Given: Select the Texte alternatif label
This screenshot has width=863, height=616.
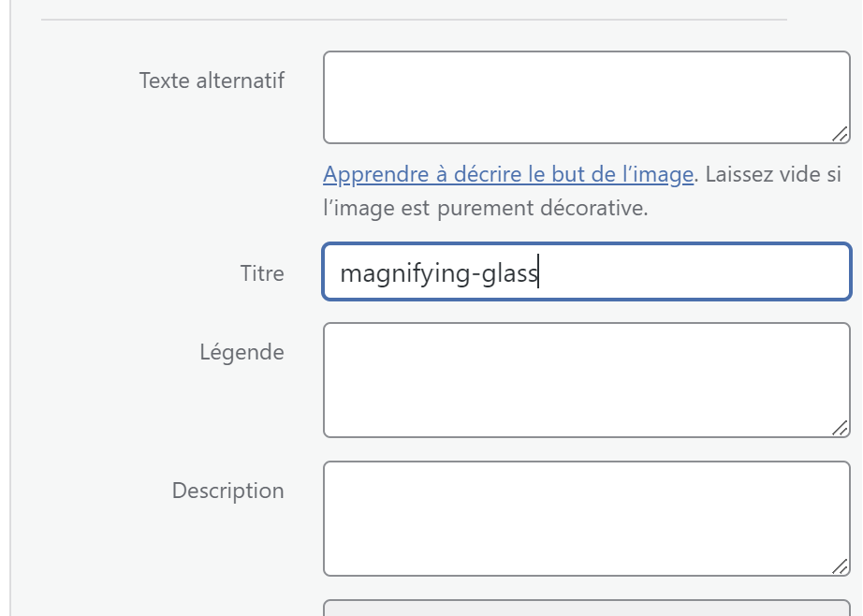Looking at the screenshot, I should 212,81.
